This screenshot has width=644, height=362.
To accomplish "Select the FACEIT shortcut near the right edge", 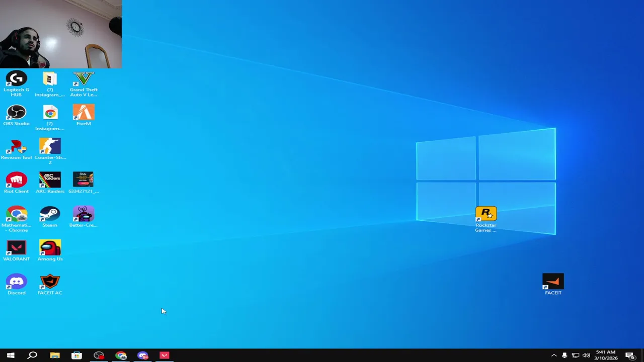I will 553,284.
